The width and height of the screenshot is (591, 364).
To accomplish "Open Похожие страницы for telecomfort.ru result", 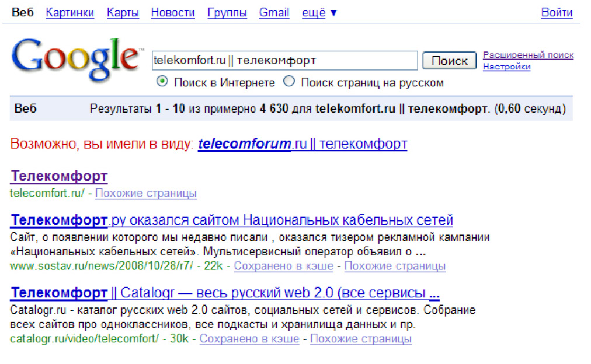I will click(146, 193).
